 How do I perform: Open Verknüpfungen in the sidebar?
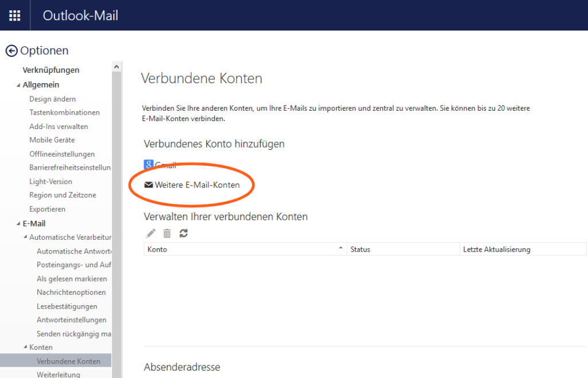tap(51, 70)
